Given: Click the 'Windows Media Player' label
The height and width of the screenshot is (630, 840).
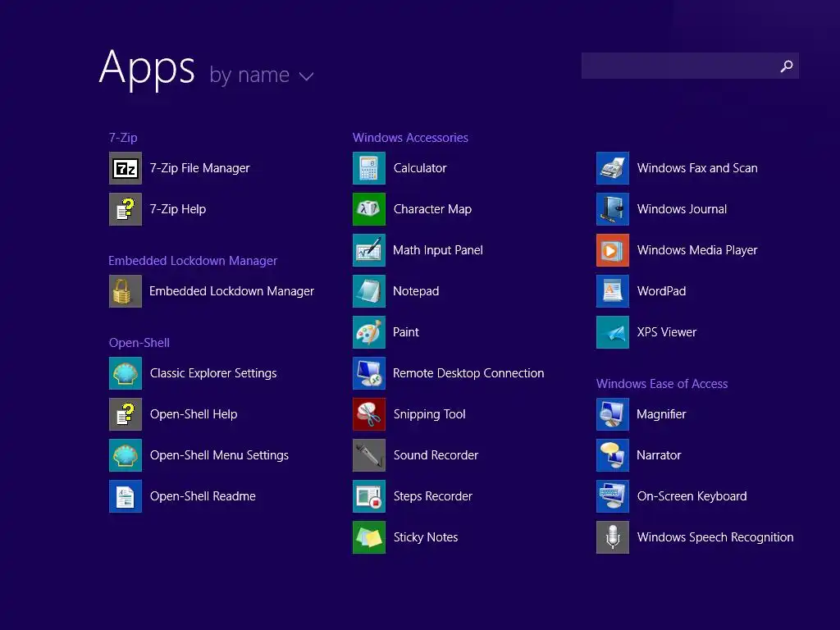Looking at the screenshot, I should point(697,250).
